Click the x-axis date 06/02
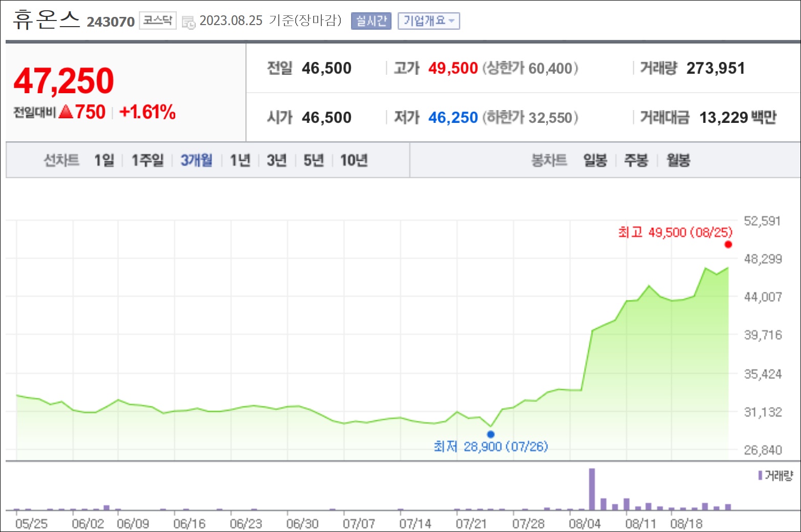 [88, 524]
